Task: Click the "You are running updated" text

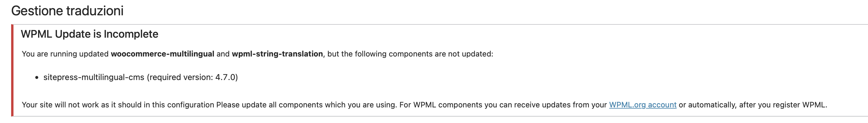Action: [x=65, y=54]
